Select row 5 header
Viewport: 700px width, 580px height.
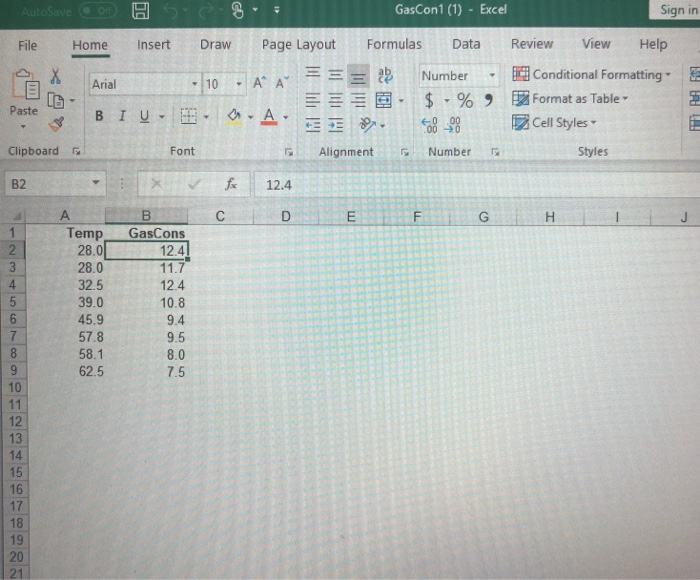[12, 302]
